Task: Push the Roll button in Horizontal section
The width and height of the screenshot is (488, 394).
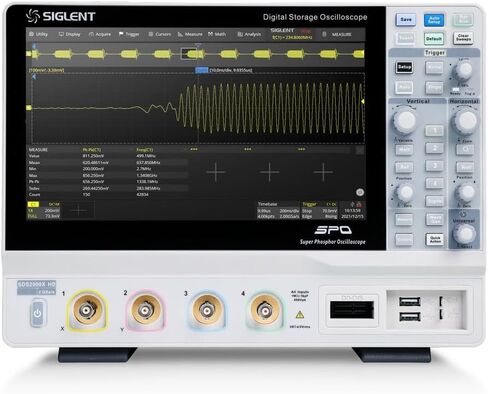Action: click(x=465, y=167)
